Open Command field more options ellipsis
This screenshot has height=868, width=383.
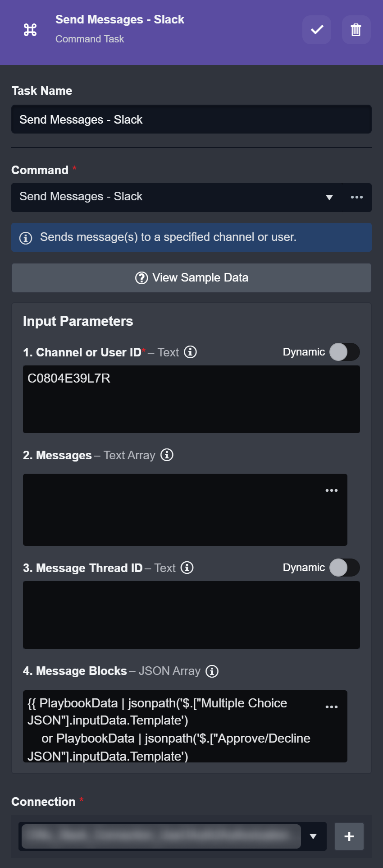[357, 197]
